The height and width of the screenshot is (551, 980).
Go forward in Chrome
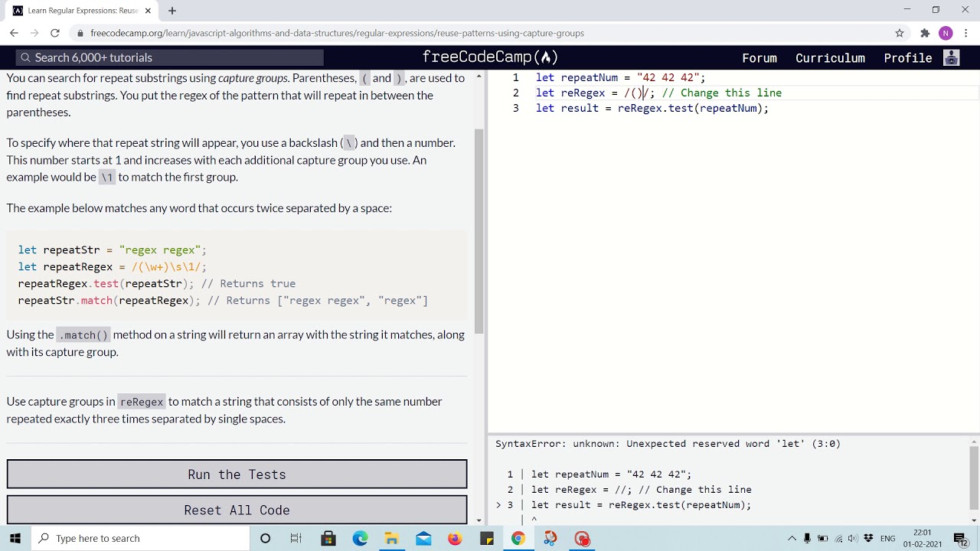34,33
